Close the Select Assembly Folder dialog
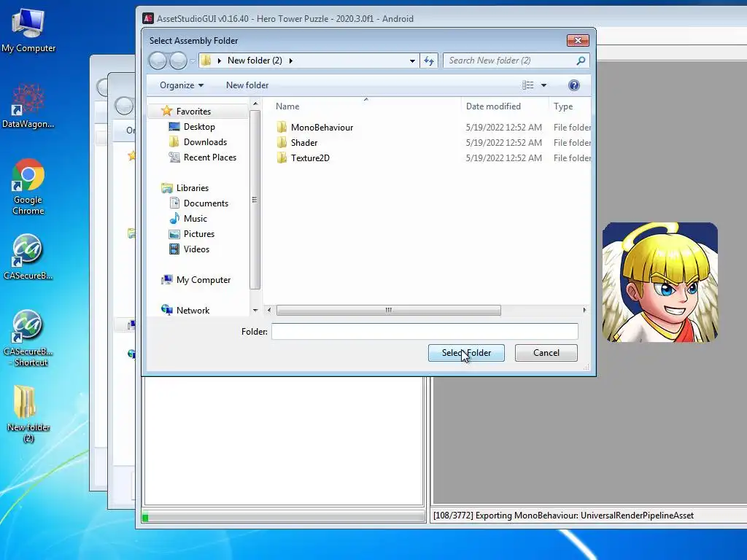Image resolution: width=747 pixels, height=560 pixels. click(x=578, y=41)
